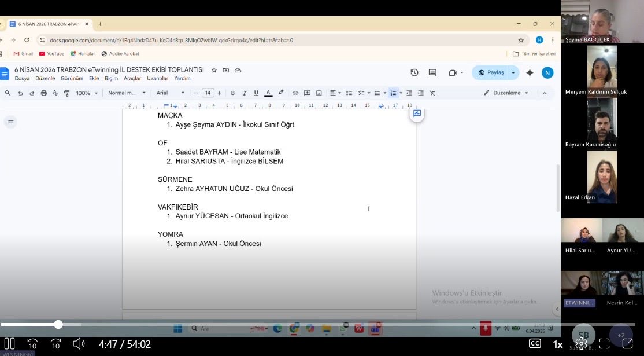Click the video progress bar handle
Image resolution: width=644 pixels, height=356 pixels.
pos(58,324)
